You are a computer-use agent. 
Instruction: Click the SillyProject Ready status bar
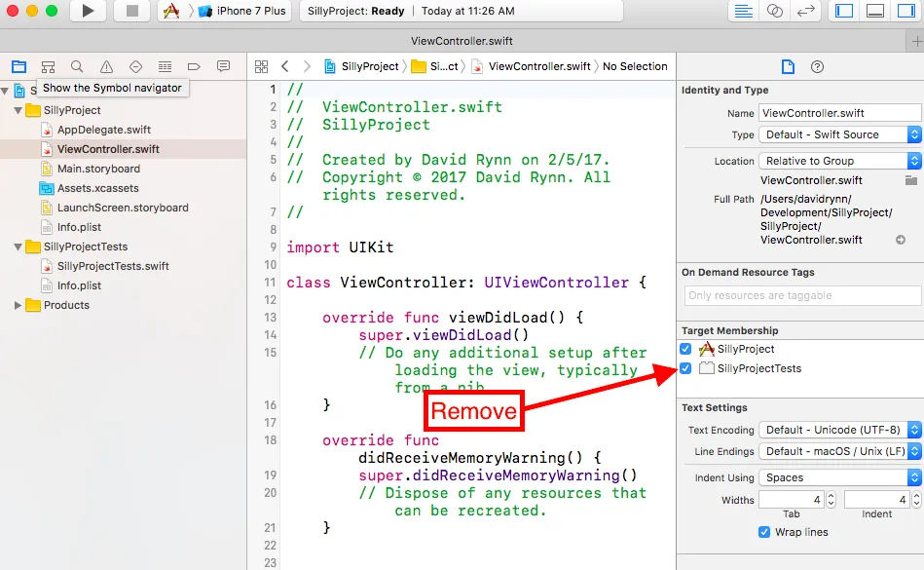pos(462,11)
